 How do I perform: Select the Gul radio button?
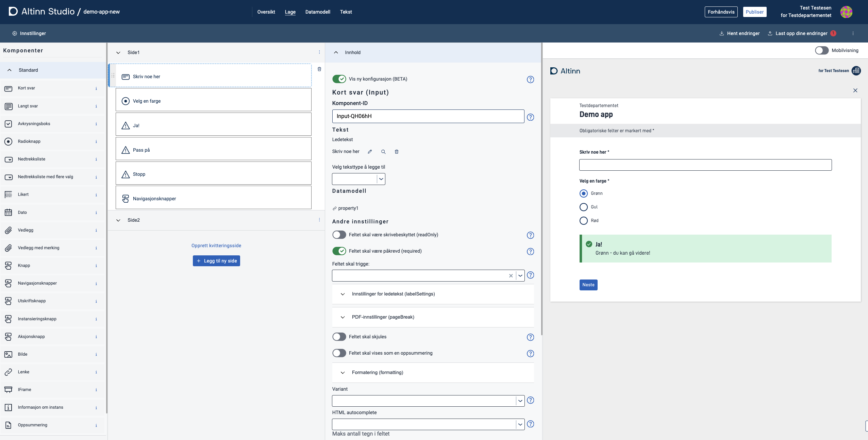[x=584, y=207]
